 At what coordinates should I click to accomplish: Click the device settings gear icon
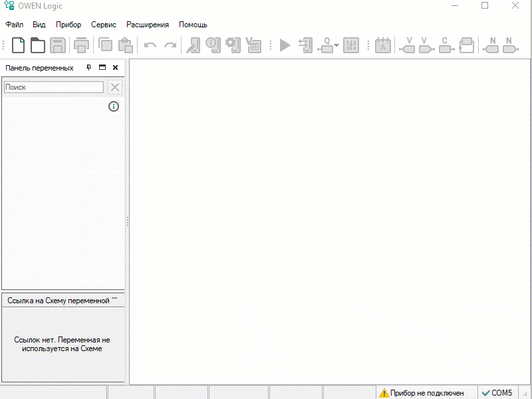click(x=233, y=45)
